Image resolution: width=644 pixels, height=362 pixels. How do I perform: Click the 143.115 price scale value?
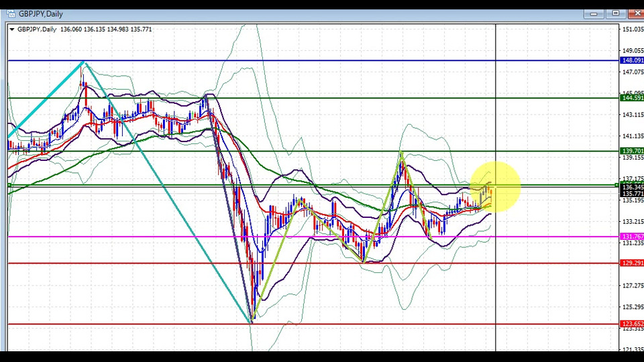click(633, 115)
